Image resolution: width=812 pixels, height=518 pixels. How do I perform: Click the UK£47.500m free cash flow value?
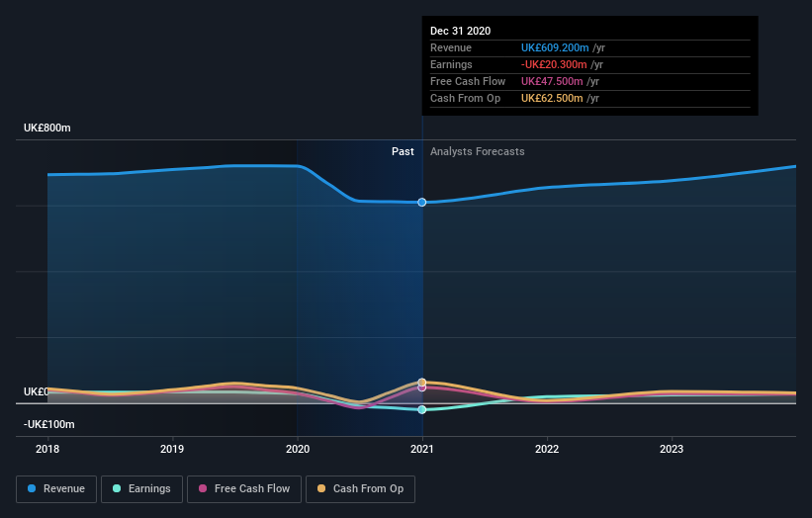point(552,81)
